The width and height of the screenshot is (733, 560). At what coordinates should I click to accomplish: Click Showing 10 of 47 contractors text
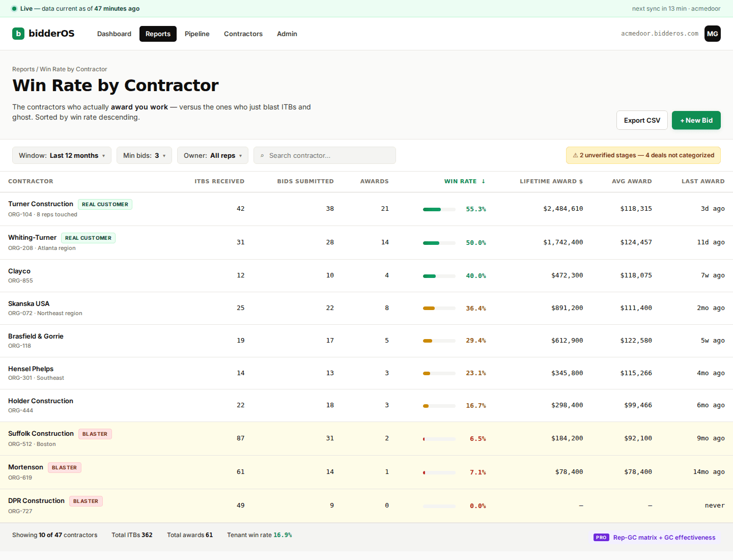coord(54,535)
